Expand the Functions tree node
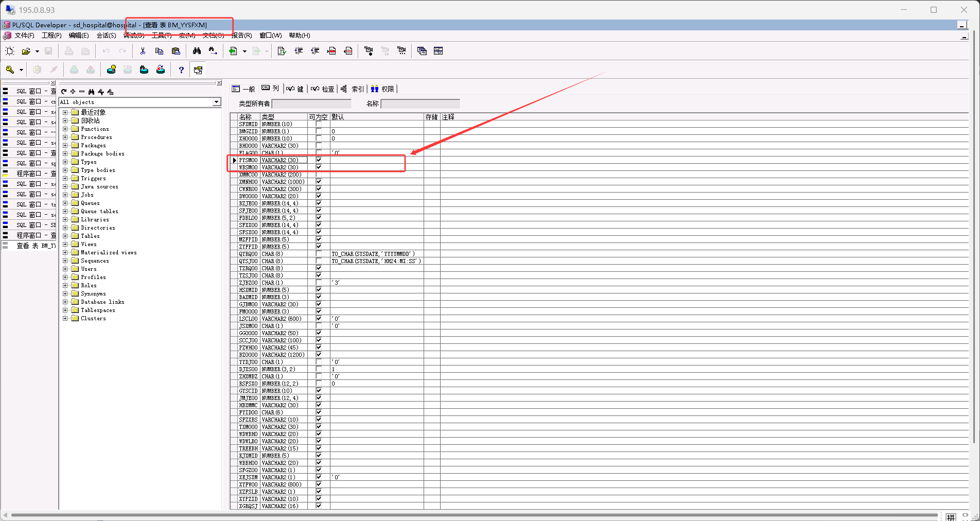980x521 pixels. click(x=65, y=129)
